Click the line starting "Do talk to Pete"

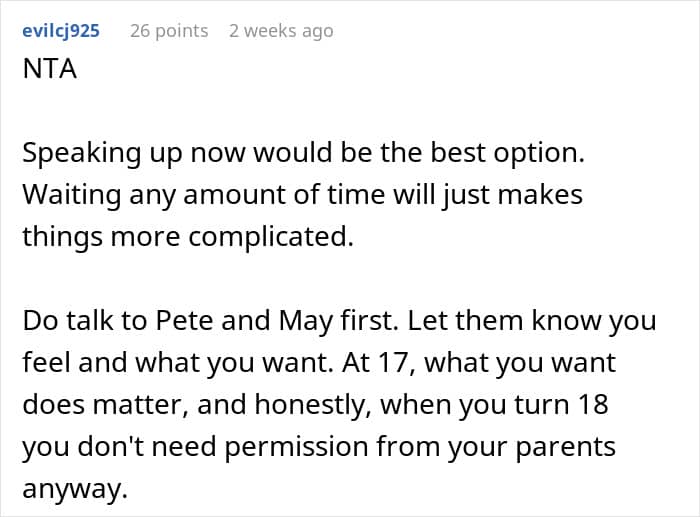coord(338,322)
